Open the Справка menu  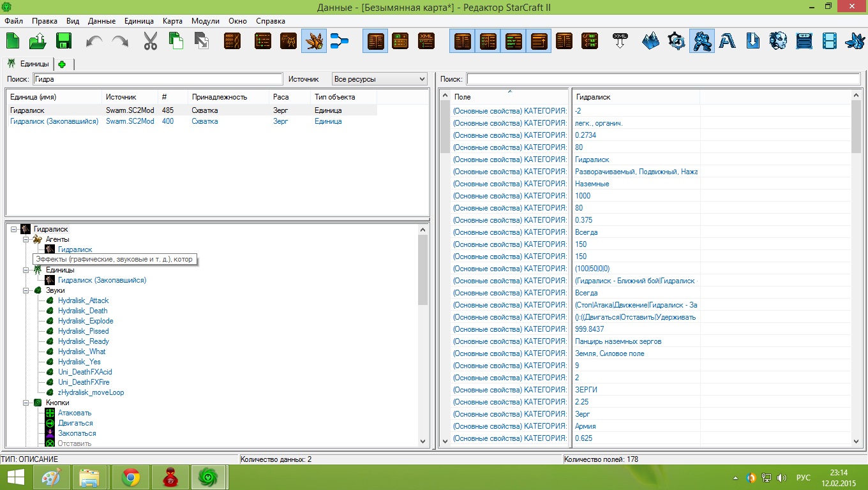click(x=271, y=21)
